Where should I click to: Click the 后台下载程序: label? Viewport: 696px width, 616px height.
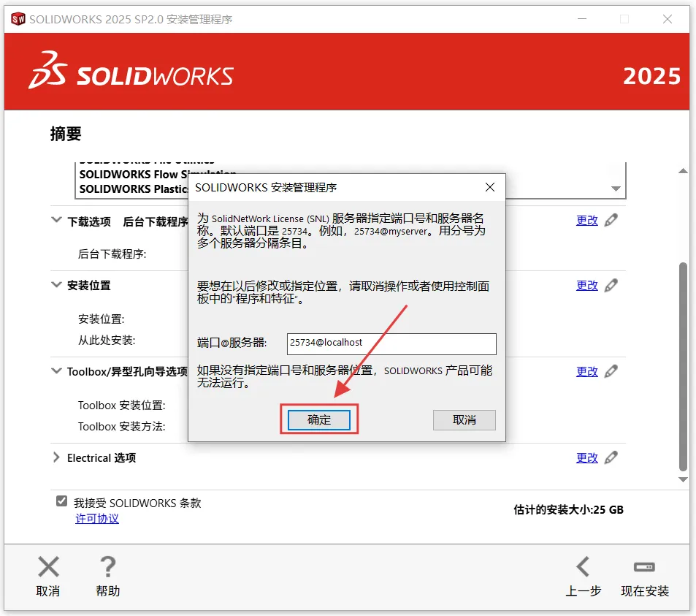coord(112,254)
